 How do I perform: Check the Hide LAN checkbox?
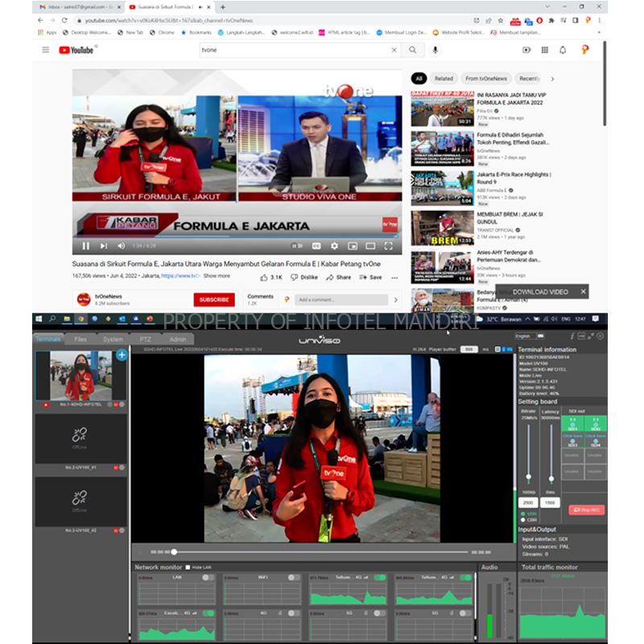188,568
